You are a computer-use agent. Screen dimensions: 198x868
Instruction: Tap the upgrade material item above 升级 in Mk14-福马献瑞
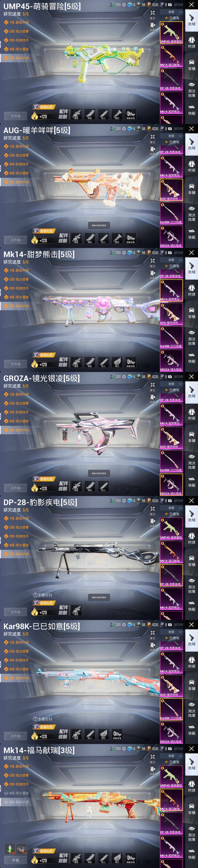tap(11, 848)
